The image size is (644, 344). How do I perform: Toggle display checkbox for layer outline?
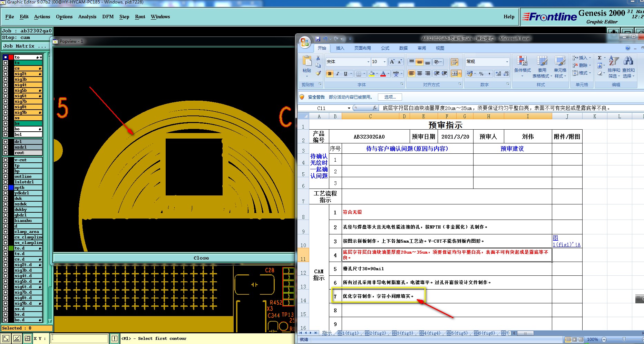coord(6,176)
